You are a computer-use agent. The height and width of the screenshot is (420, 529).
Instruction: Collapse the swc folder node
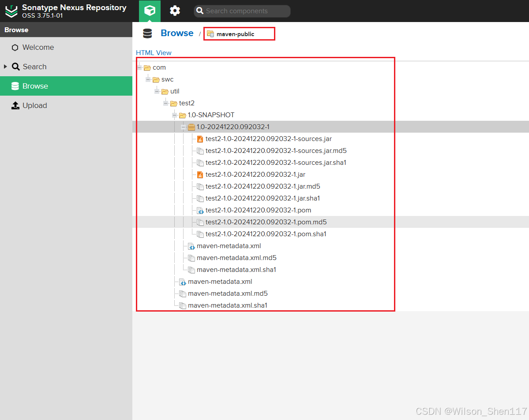click(148, 80)
